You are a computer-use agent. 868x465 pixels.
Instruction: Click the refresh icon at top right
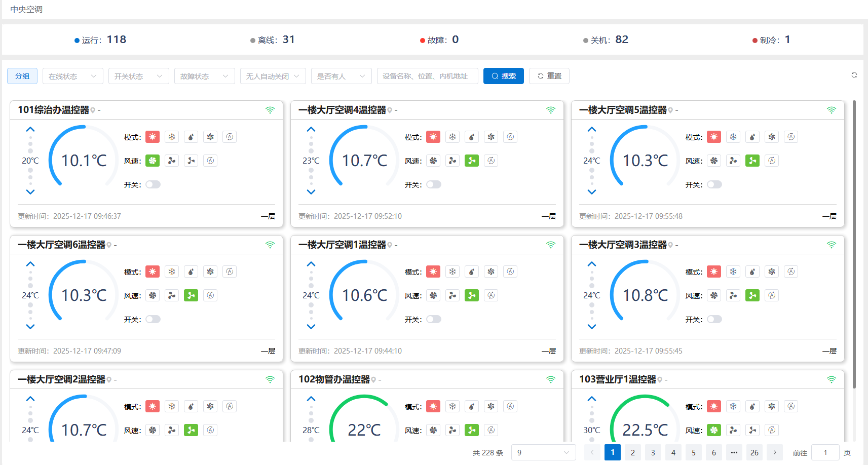[x=854, y=75]
